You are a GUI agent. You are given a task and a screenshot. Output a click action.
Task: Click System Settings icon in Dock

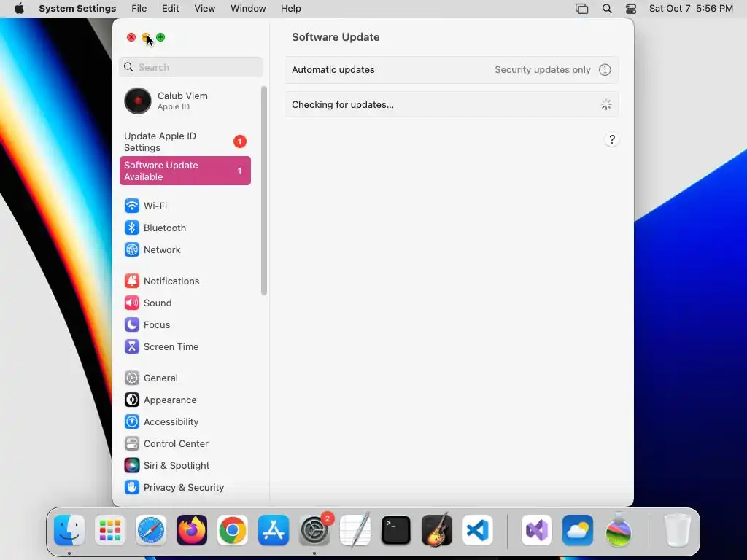(x=314, y=530)
